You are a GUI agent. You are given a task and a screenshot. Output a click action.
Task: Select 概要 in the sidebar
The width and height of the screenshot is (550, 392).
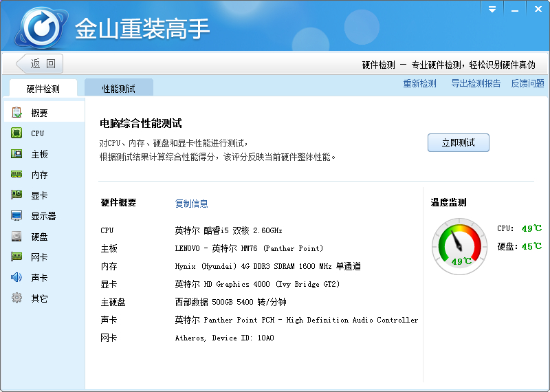point(39,113)
